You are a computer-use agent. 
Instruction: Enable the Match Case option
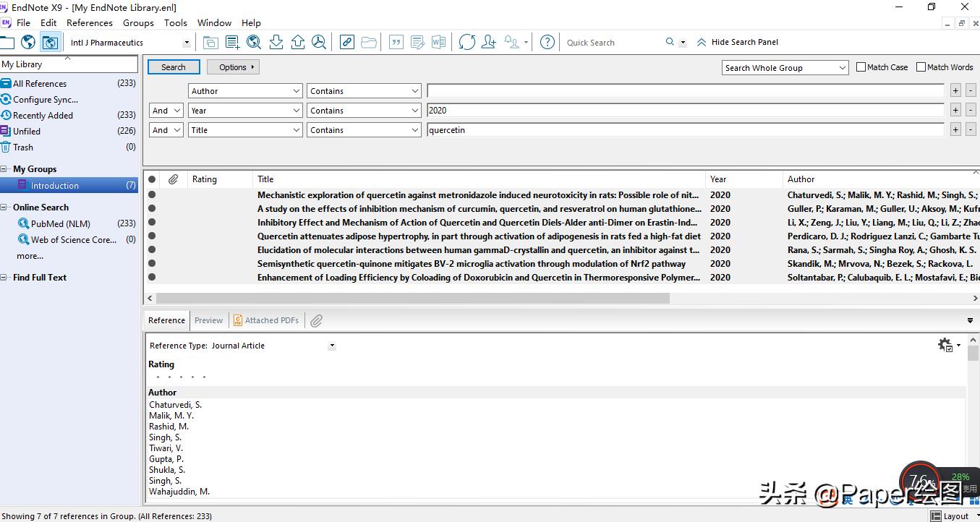tap(861, 67)
